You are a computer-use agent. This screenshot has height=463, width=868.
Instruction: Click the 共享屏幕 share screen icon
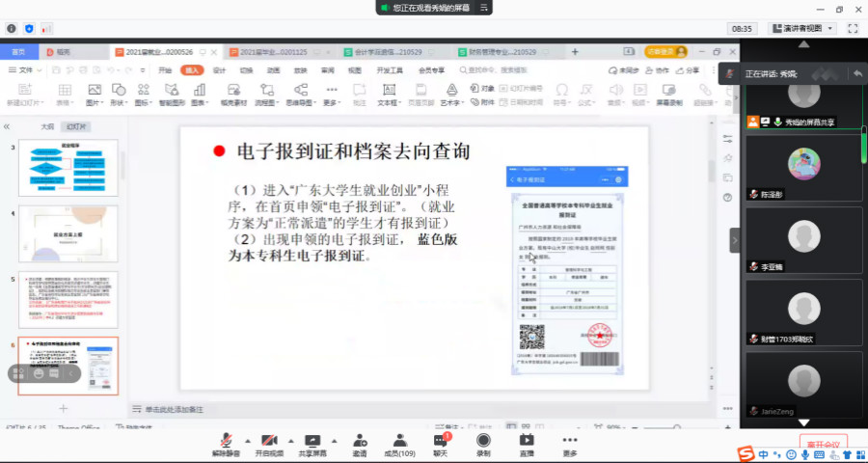(312, 444)
